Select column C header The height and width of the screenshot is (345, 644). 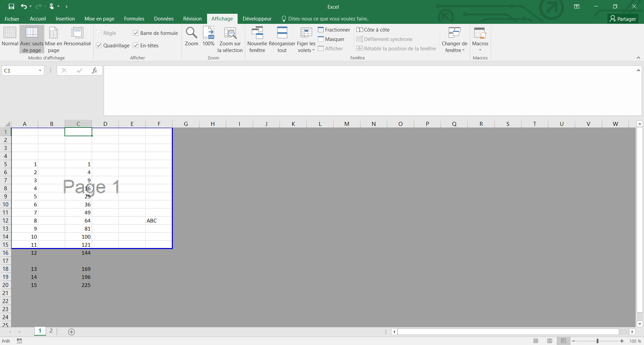point(78,124)
